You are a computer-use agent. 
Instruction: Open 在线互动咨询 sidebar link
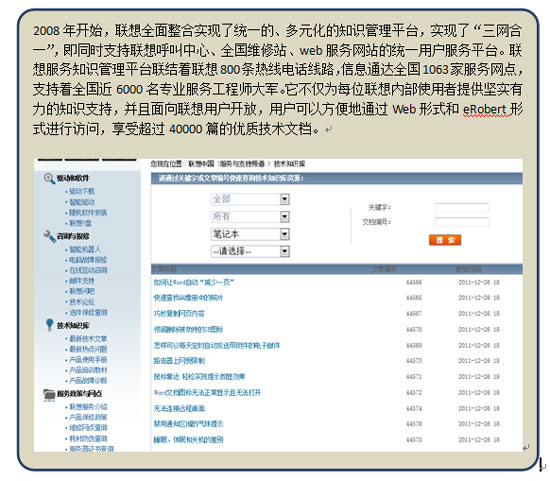pyautogui.click(x=88, y=270)
